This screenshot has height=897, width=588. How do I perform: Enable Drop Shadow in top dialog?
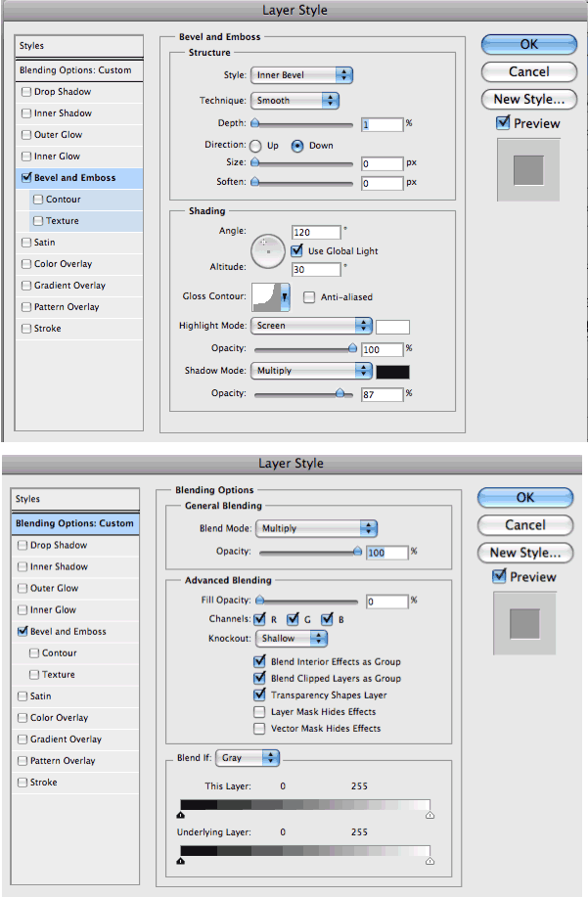26,92
